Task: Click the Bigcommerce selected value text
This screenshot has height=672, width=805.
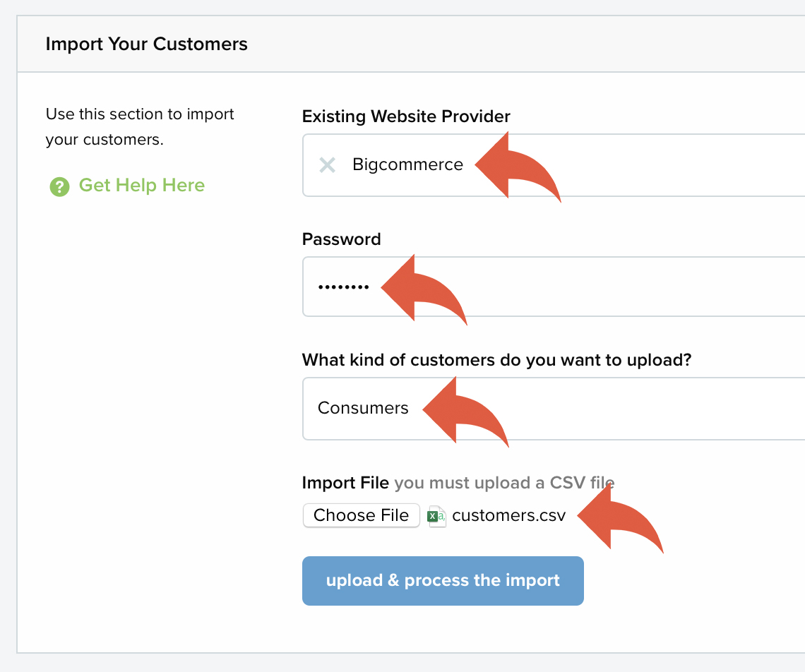Action: (x=407, y=164)
